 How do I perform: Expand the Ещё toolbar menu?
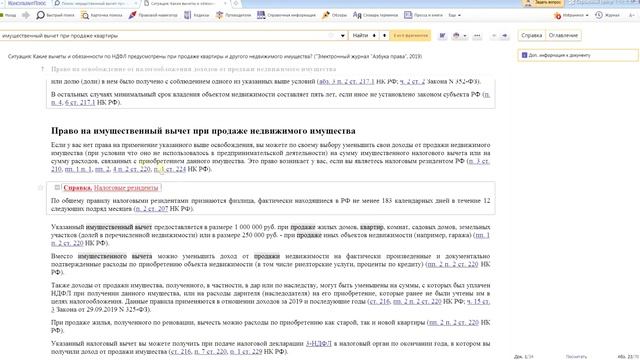point(454,15)
